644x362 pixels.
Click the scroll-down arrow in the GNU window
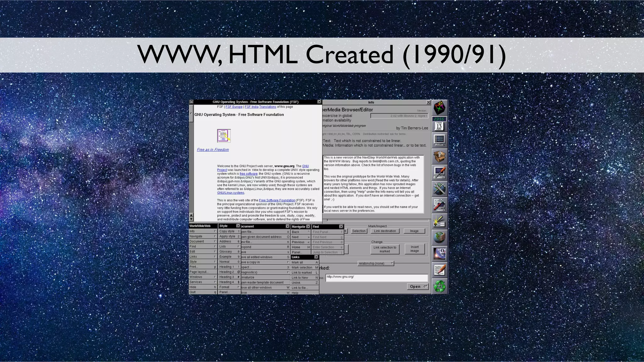coord(191,219)
